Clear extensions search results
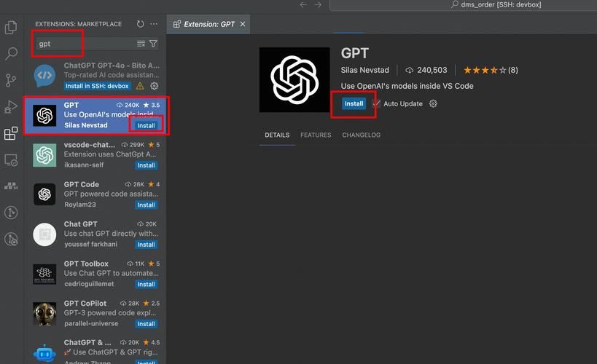The height and width of the screenshot is (364, 597). click(x=141, y=44)
